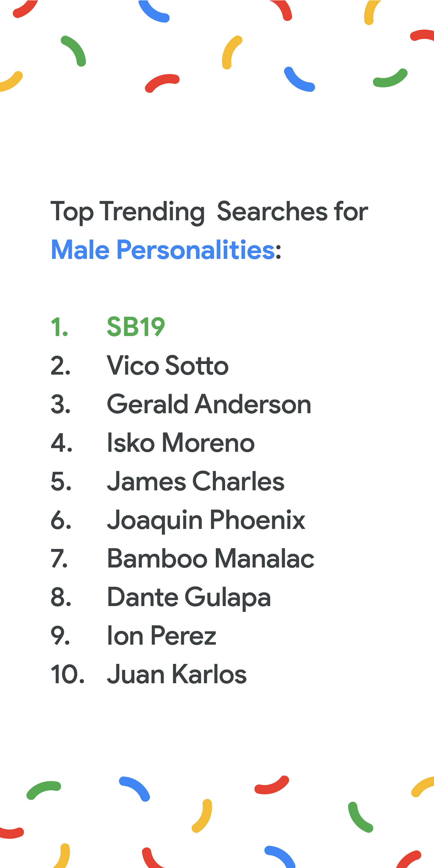Screen dimensions: 434x868
Task: Click the Top Trending Searches for title
Action: pos(209,212)
